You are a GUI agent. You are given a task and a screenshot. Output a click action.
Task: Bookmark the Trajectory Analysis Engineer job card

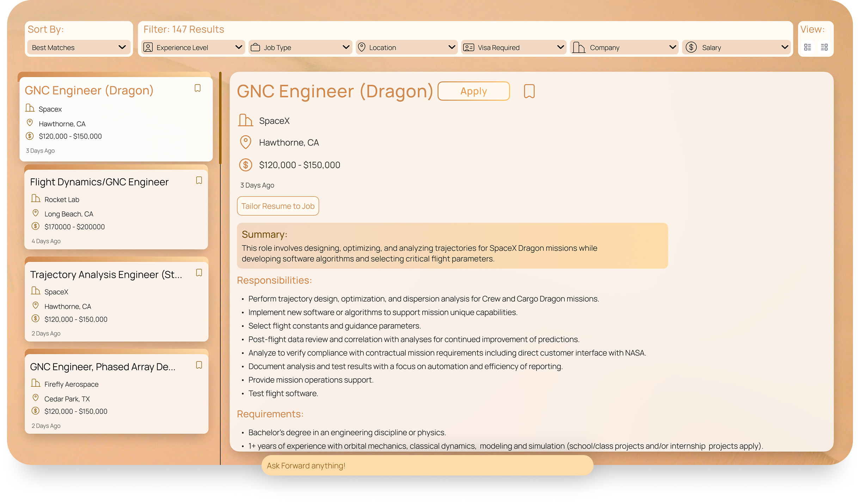[199, 273]
